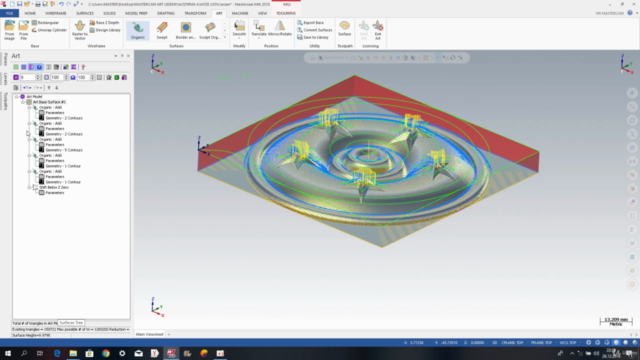Pick the Sculpt Organic surface tool
This screenshot has height=360, width=640.
pyautogui.click(x=210, y=31)
